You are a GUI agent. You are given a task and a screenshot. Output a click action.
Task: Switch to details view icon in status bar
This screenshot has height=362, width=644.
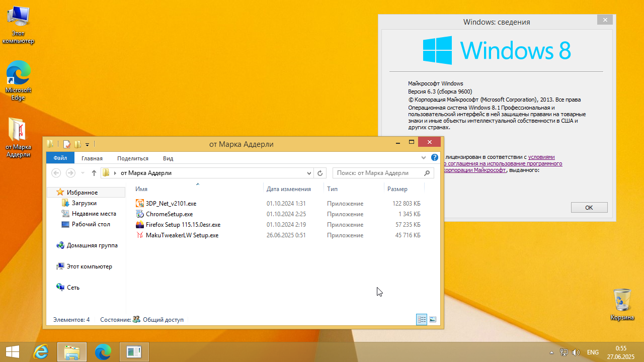pos(422,319)
